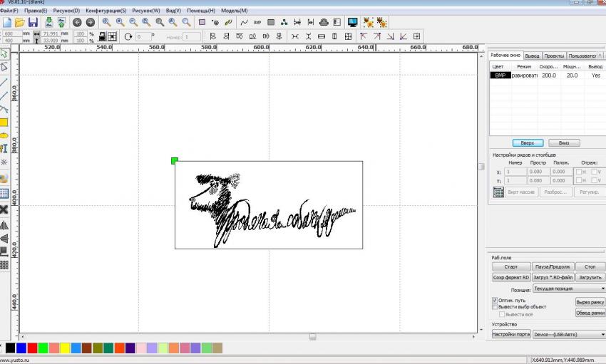This screenshot has width=606, height=364.
Task: Click the lock aspect ratio padlock icon
Action: coord(102,36)
